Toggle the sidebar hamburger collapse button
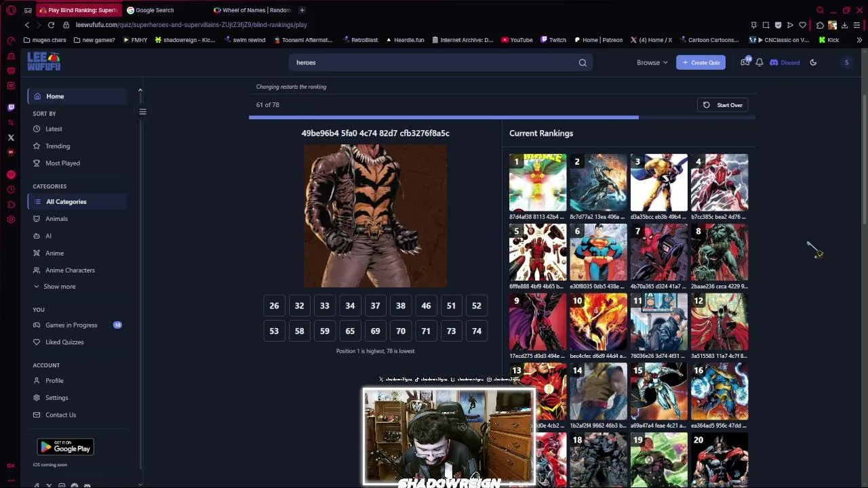Image resolution: width=868 pixels, height=488 pixels. pos(142,112)
